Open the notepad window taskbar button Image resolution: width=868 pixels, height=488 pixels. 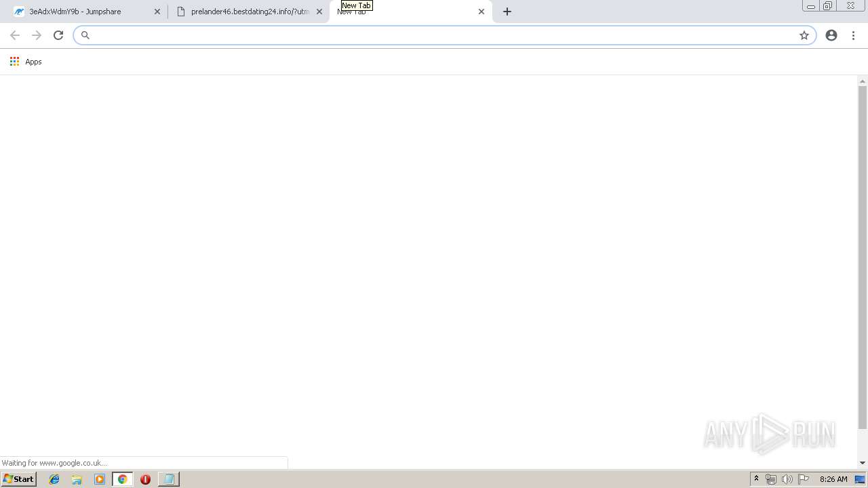[168, 479]
